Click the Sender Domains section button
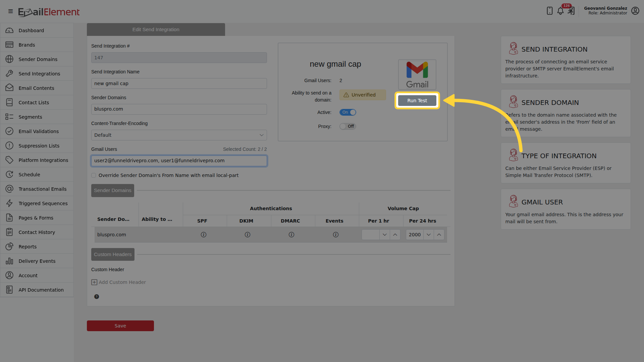 pyautogui.click(x=113, y=190)
